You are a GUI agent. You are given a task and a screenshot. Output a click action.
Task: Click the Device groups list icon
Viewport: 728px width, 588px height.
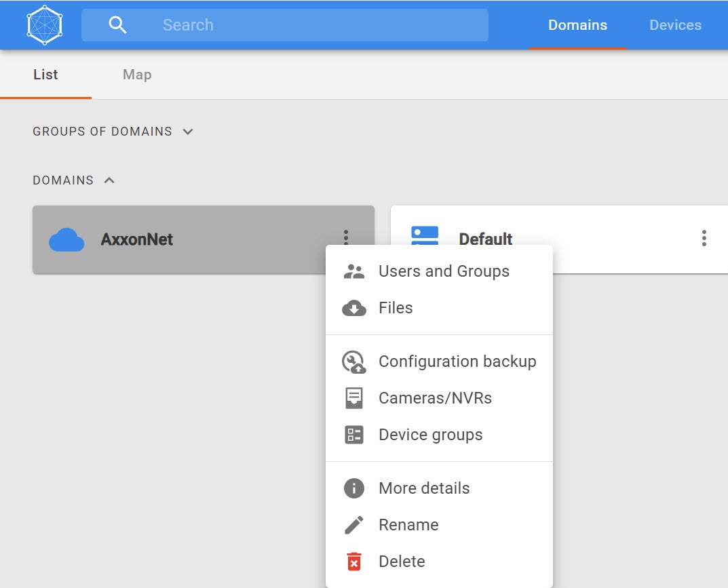coord(353,435)
